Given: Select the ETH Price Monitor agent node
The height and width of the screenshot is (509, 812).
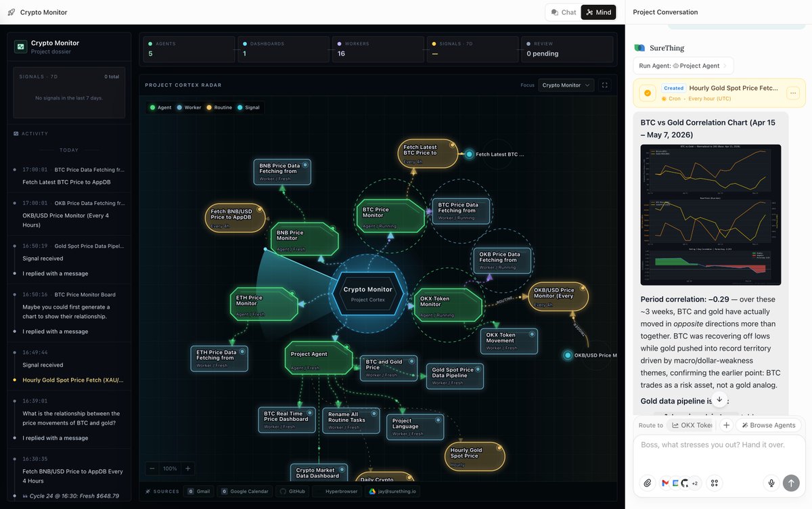Looking at the screenshot, I should pos(264,304).
